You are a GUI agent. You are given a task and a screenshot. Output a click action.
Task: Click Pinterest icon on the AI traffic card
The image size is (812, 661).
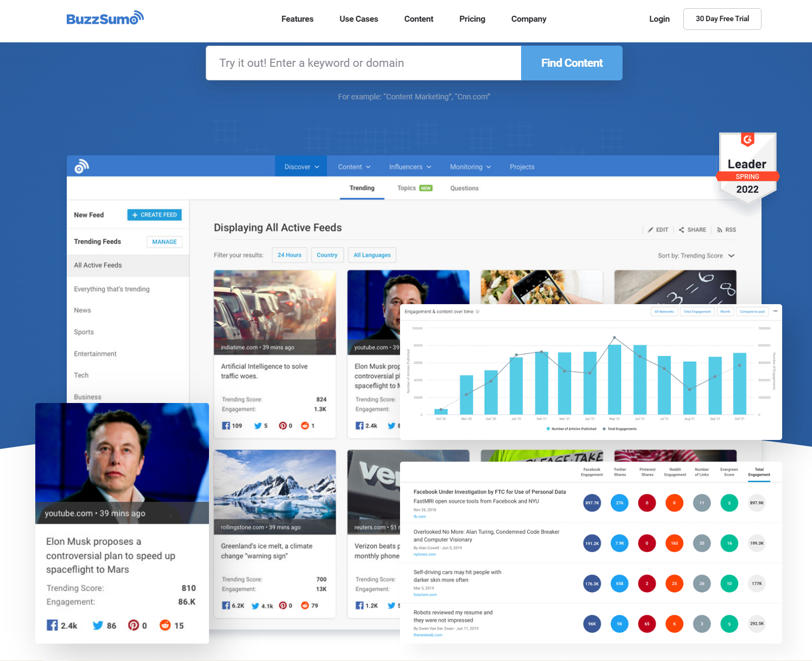click(282, 426)
